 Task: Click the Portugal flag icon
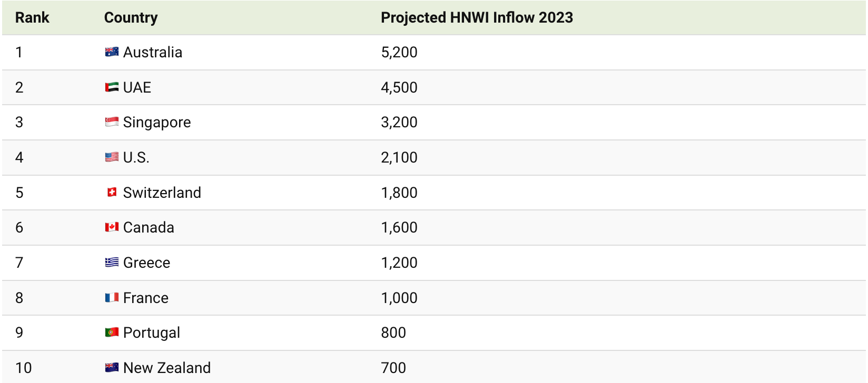click(112, 332)
